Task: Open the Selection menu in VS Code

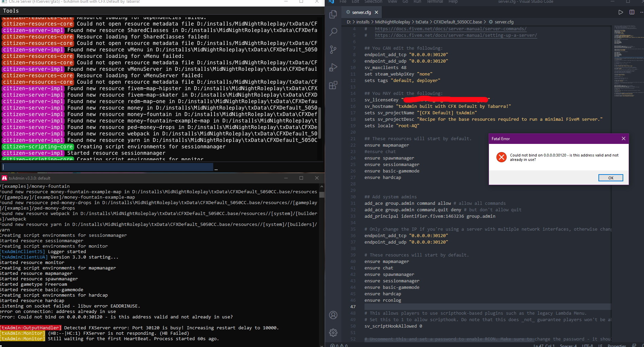Action: 373,2
